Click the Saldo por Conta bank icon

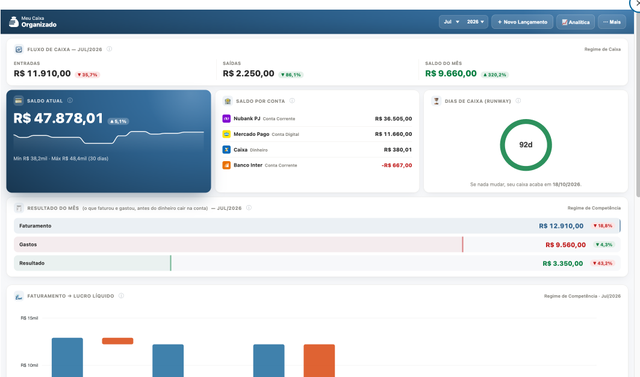[x=227, y=101]
